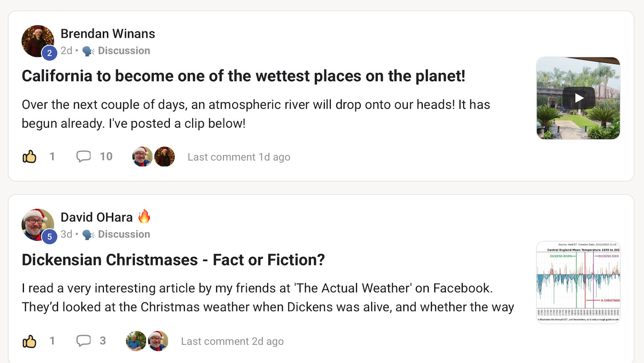Click Santa-hat commenter avatar on California post
This screenshot has width=644, height=363.
point(142,157)
